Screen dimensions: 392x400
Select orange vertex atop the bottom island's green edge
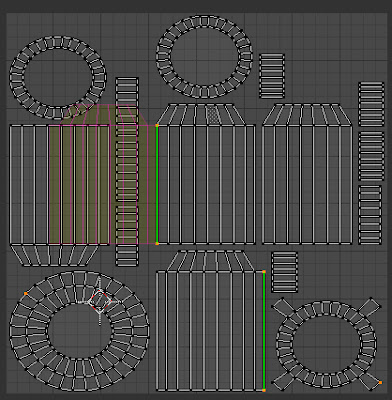(x=264, y=272)
